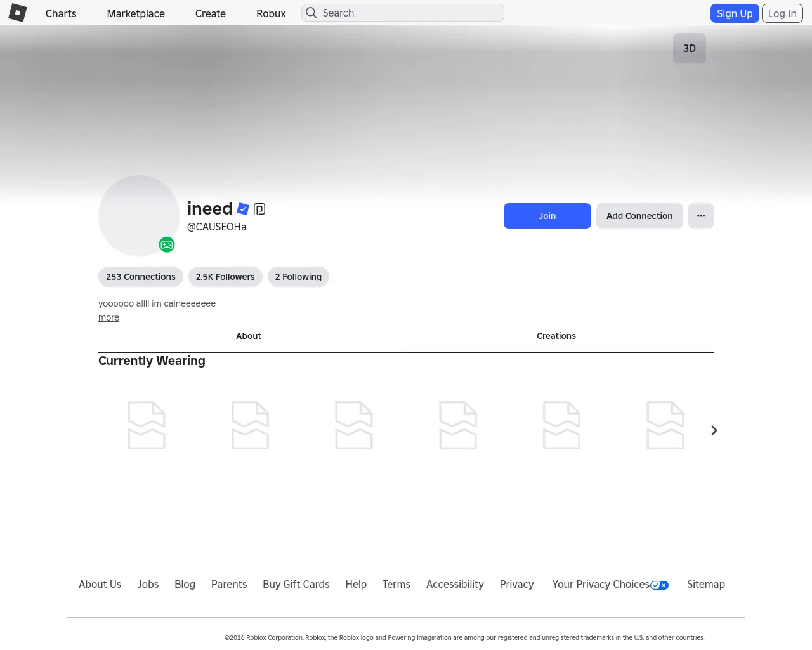The width and height of the screenshot is (812, 650).
Task: Click the Sign Up button
Action: tap(735, 13)
